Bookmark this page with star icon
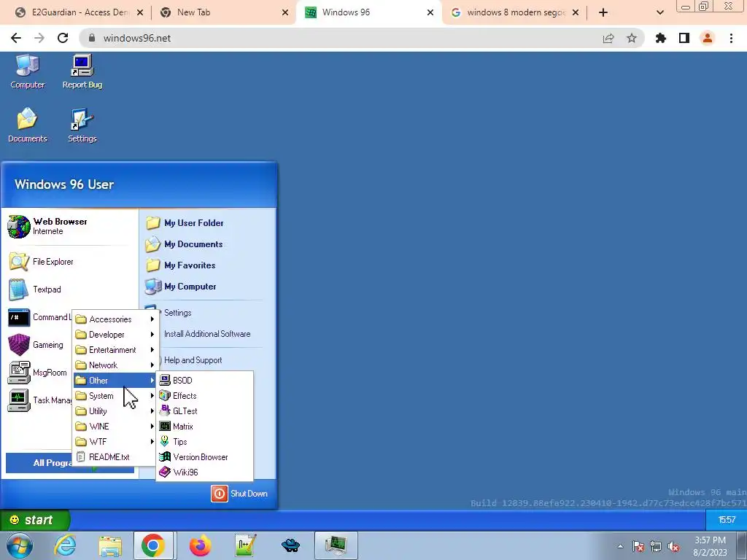The height and width of the screenshot is (560, 747). click(632, 38)
